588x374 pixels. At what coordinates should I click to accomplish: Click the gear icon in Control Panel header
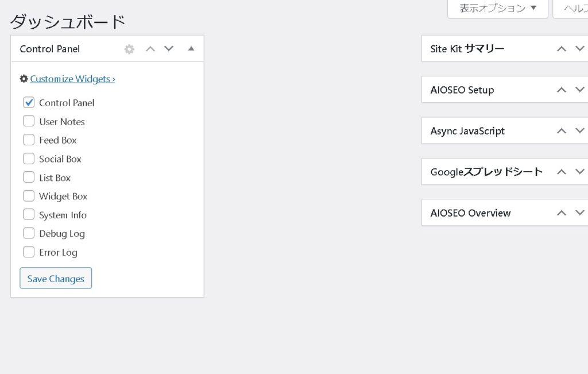click(129, 49)
